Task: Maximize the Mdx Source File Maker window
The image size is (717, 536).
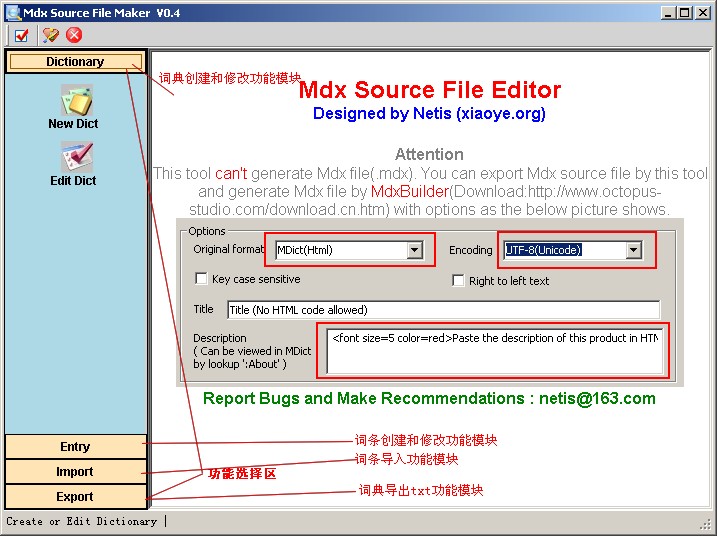Action: click(685, 13)
